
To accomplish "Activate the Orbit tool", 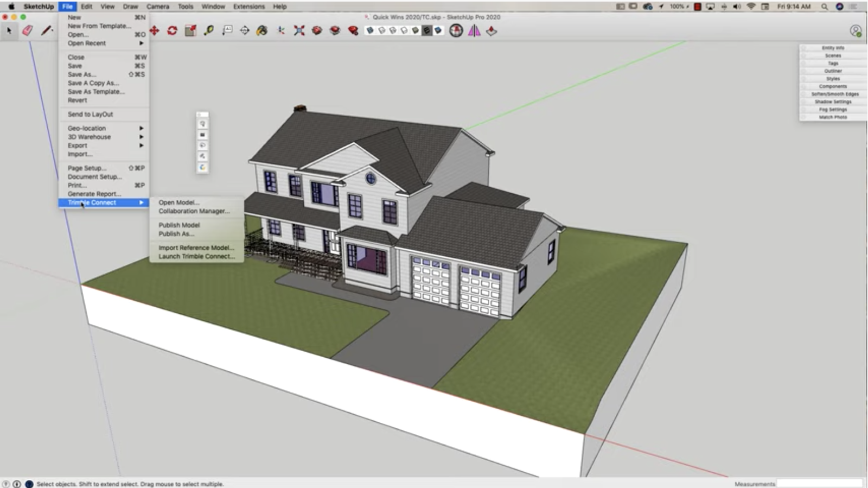I will (245, 31).
